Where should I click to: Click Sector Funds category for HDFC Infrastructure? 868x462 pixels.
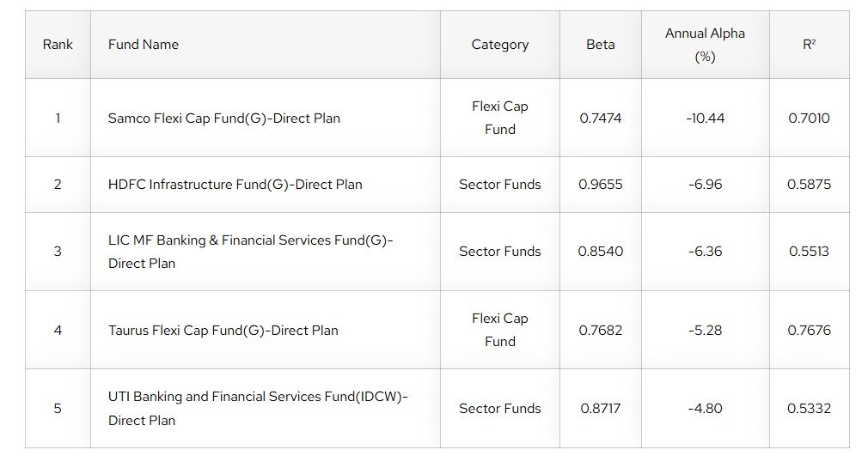coord(499,185)
